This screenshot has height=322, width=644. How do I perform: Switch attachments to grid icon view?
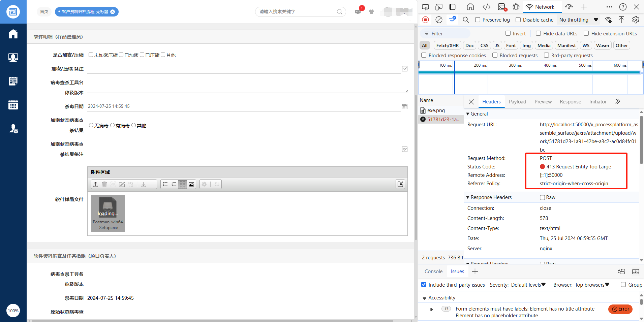(183, 184)
